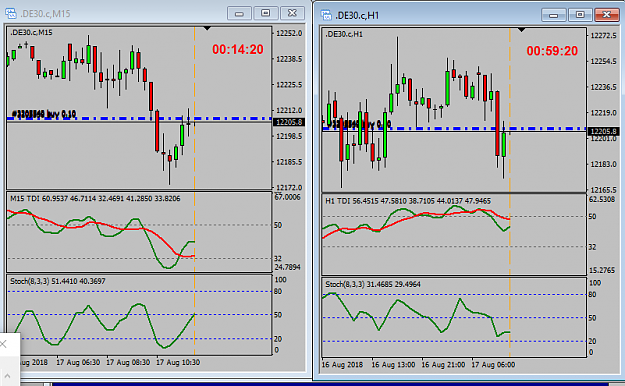Restore the .DE30.c,M15 chart window
Image resolution: width=625 pixels, height=386 pixels.
[265, 13]
